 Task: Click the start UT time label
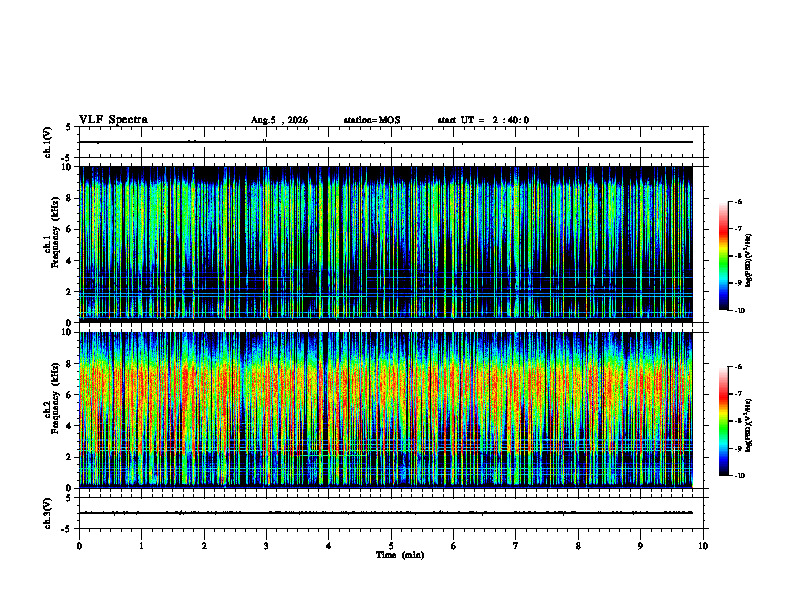[x=483, y=120]
